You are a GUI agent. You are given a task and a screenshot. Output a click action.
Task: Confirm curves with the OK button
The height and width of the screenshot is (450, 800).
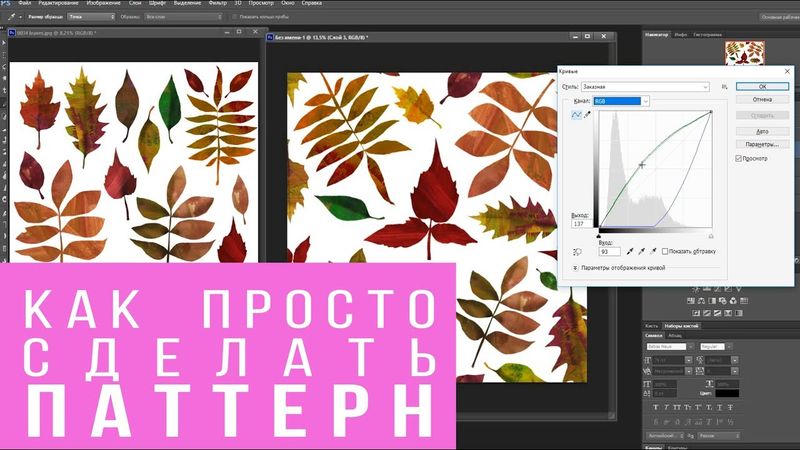coord(762,87)
